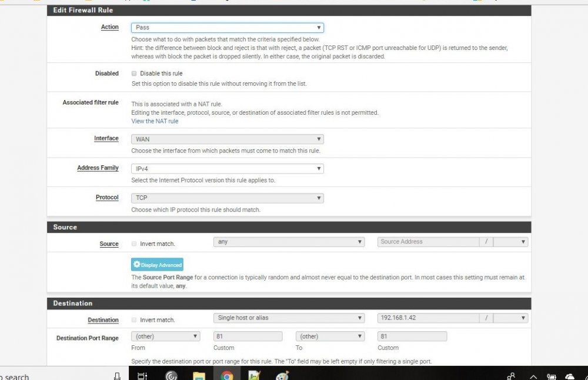Click the People icon in system tray
Image resolution: width=588 pixels, height=380 pixels.
point(511,376)
